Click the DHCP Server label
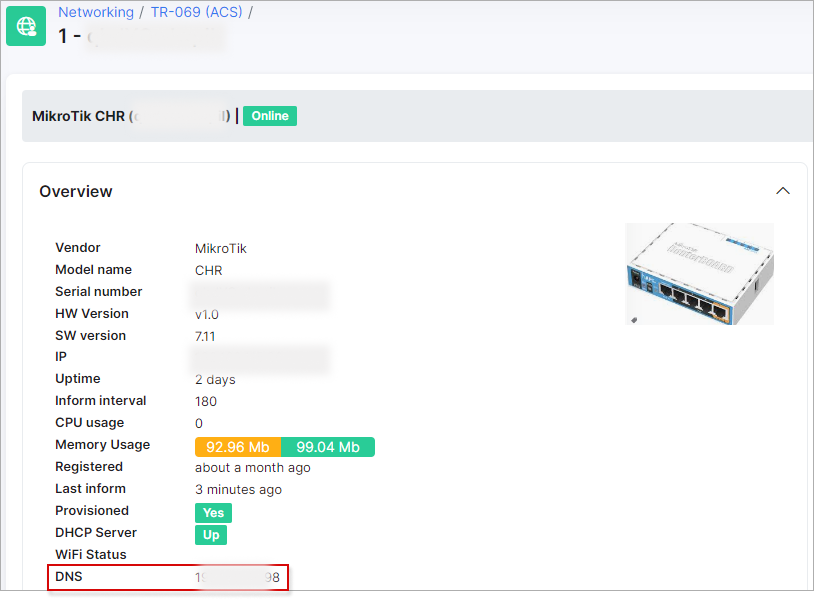Screen dimensions: 814x600 click(x=96, y=533)
